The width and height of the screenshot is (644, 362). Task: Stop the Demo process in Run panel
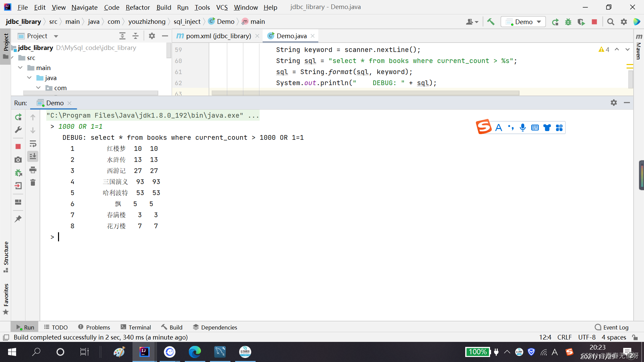pyautogui.click(x=18, y=146)
